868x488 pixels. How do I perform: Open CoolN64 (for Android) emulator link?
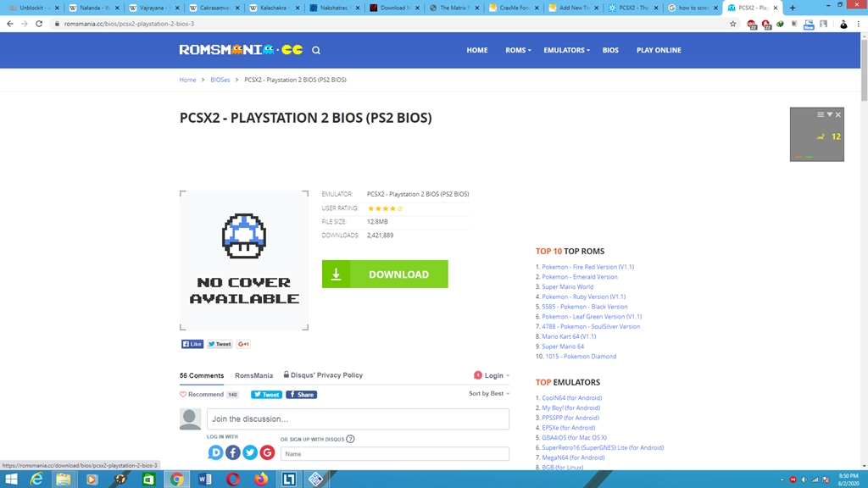coord(572,398)
